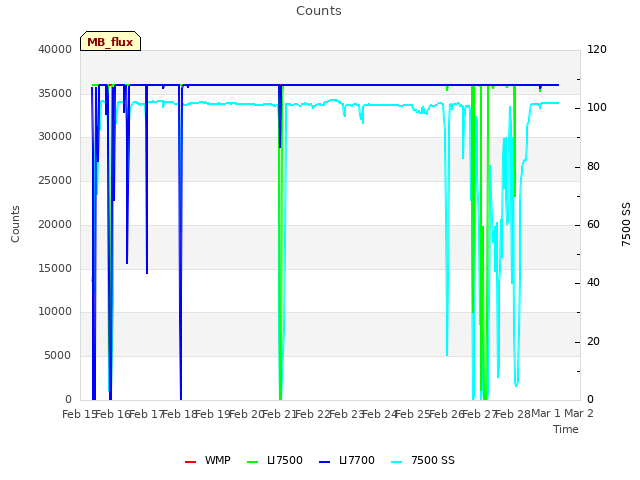Click the 20 right axis tick label
This screenshot has width=640, height=480.
pyautogui.click(x=593, y=342)
